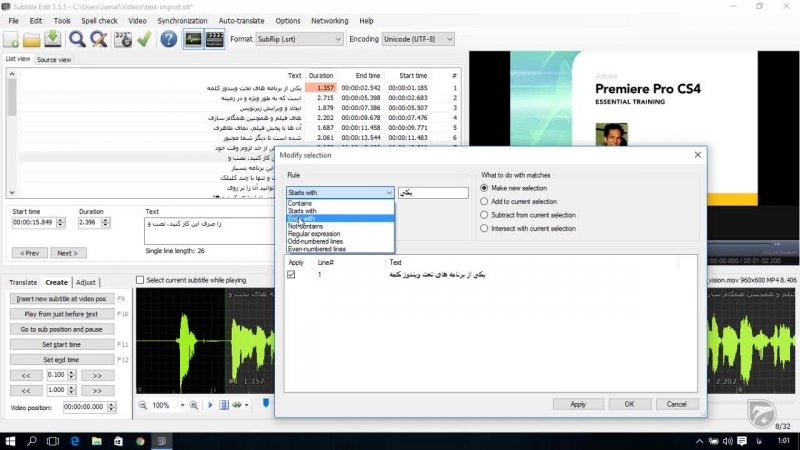Click Cancel in the Modify selection dialog

676,404
